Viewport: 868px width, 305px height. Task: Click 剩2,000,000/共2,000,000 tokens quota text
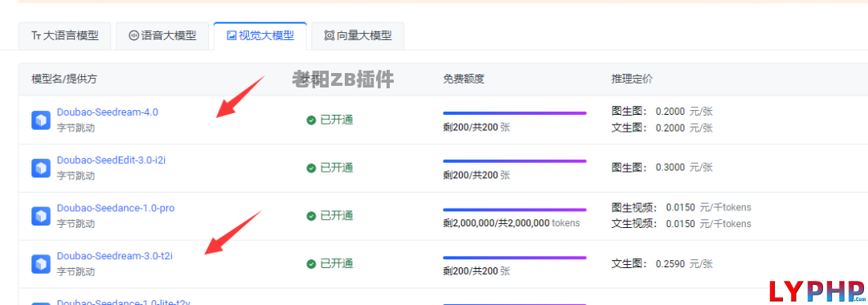tap(511, 223)
